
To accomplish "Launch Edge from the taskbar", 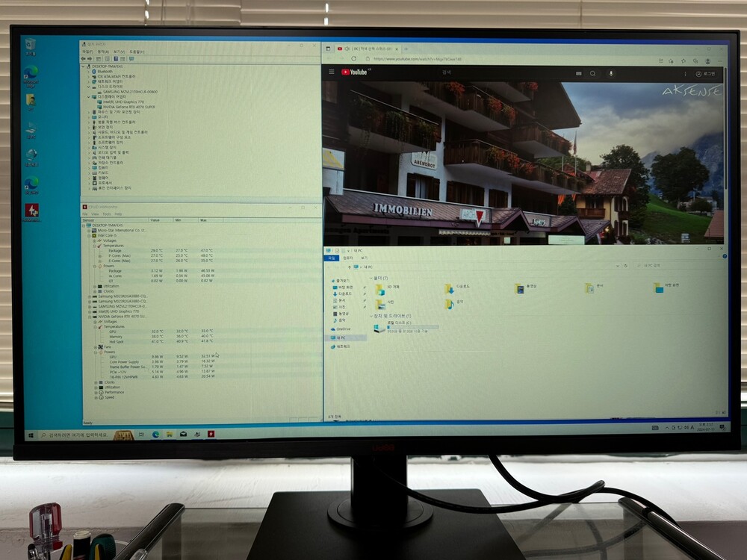I will (155, 434).
